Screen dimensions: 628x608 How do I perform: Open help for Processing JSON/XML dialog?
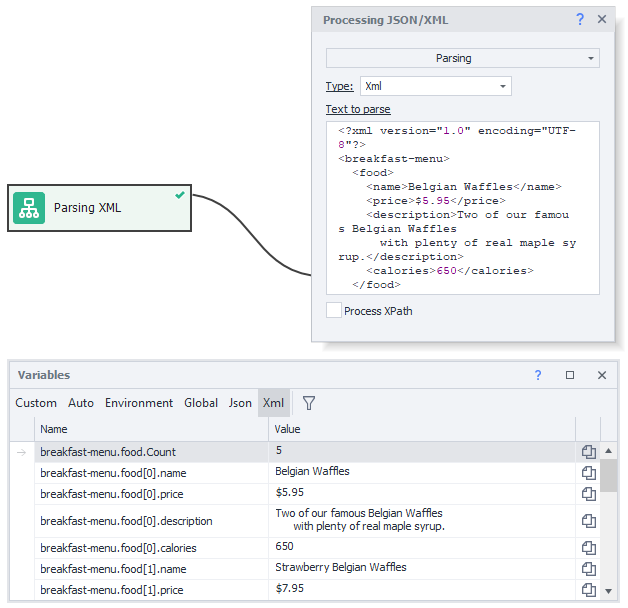[580, 20]
